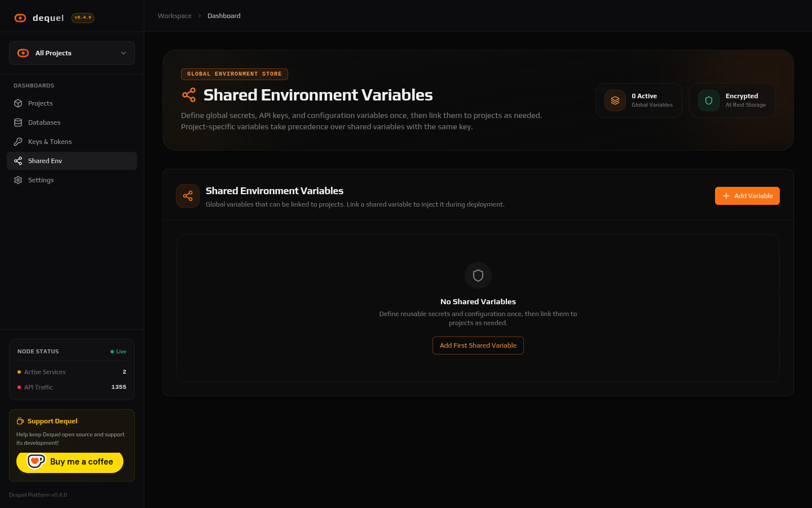Open the All Projects dropdown
Screen dimensions: 812x508
tap(72, 53)
